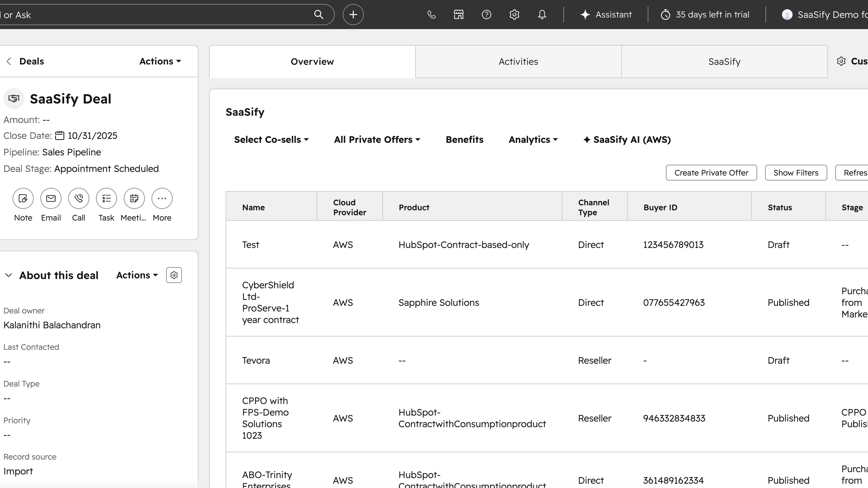
Task: Click the Sales Pipeline value
Action: 71,152
